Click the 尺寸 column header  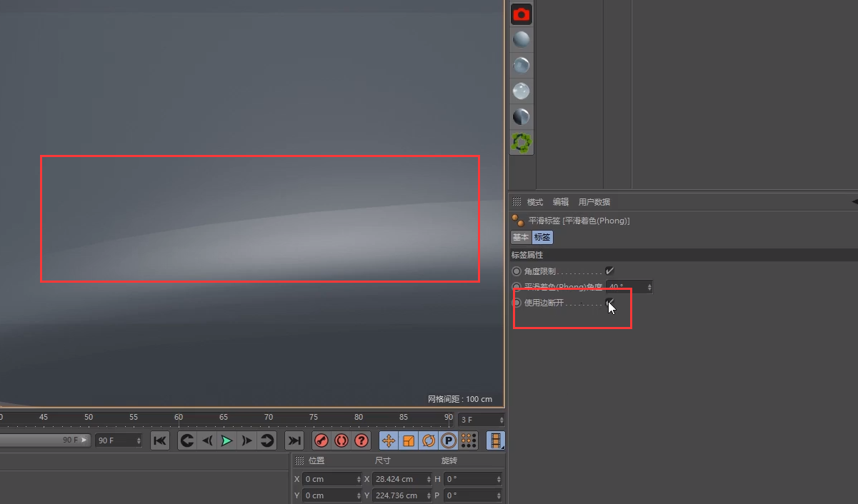tap(383, 461)
